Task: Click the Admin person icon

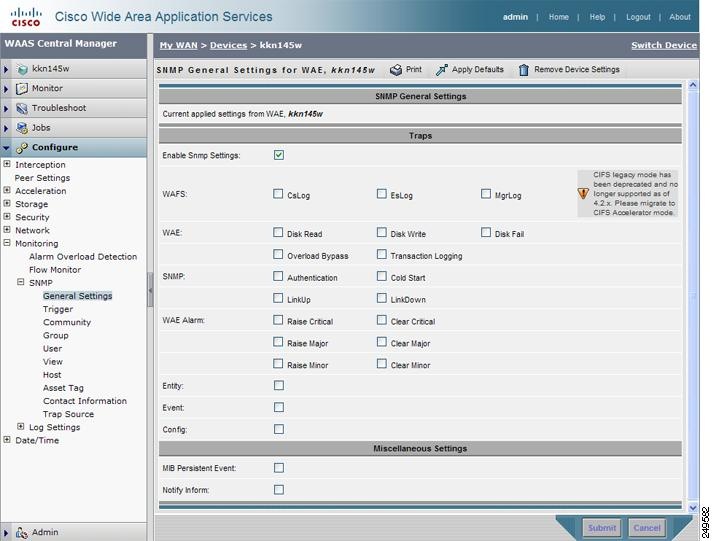Action: click(21, 532)
